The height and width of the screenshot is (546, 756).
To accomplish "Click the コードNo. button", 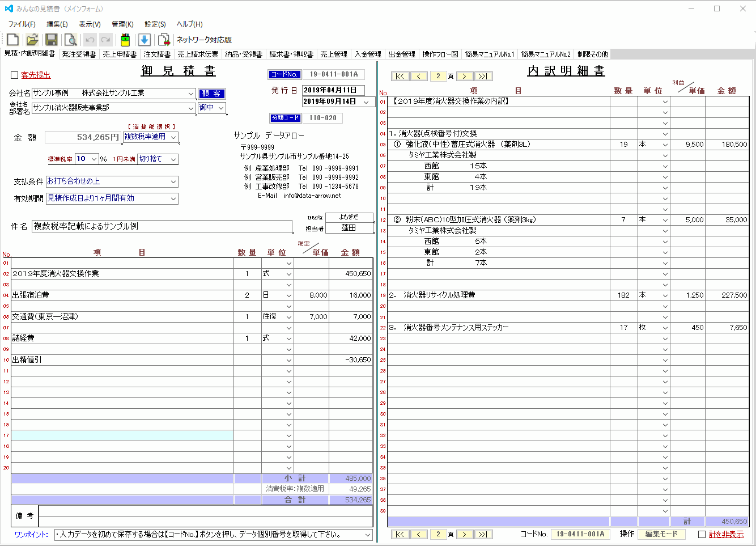I will [284, 74].
